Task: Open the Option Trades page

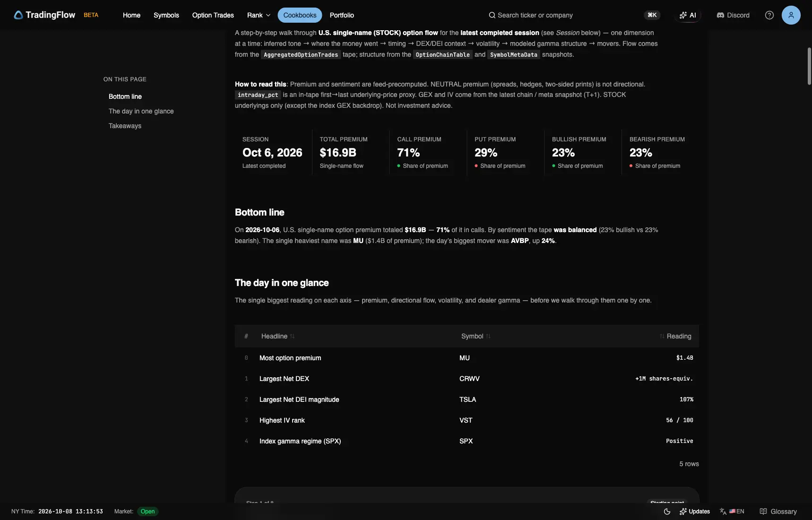Action: (x=213, y=15)
